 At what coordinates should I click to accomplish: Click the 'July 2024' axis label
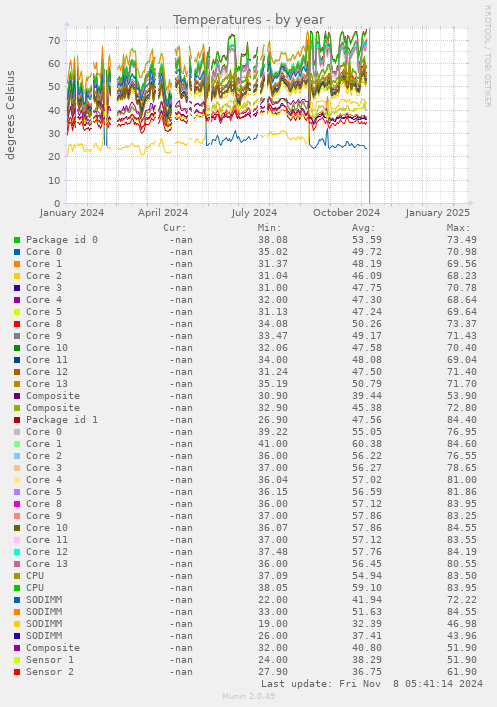(254, 212)
